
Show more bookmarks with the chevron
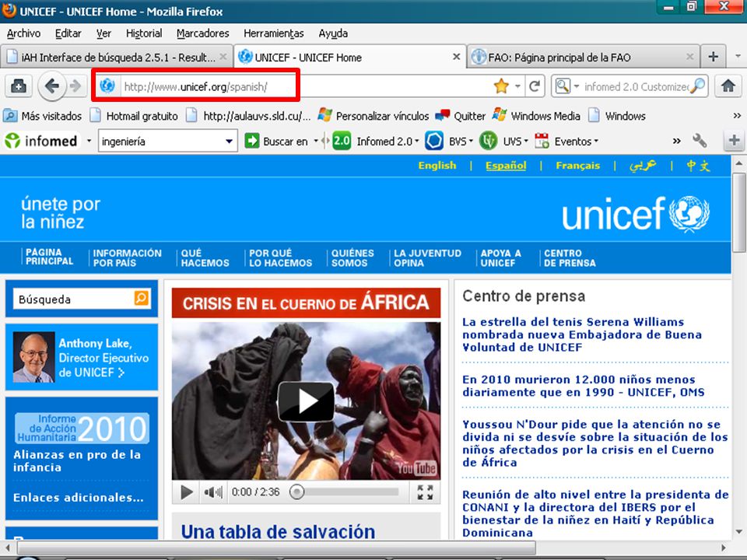tap(737, 116)
